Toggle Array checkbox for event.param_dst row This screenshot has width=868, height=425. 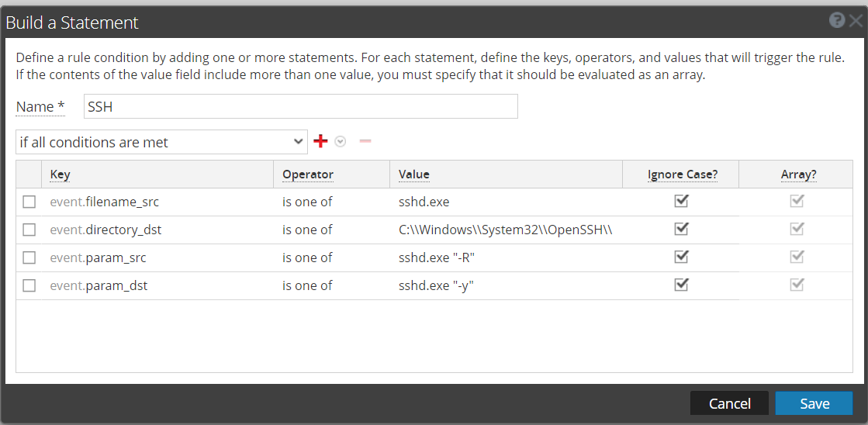click(797, 285)
